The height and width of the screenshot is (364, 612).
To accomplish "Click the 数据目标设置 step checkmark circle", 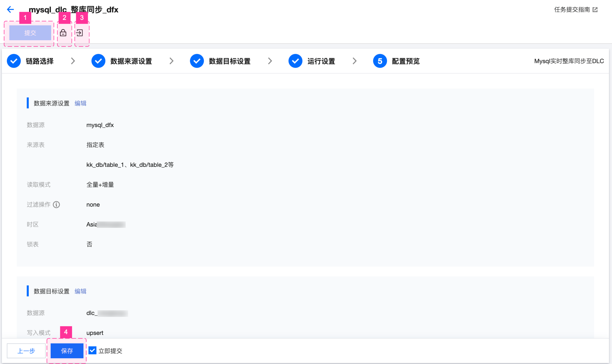I will coord(197,61).
